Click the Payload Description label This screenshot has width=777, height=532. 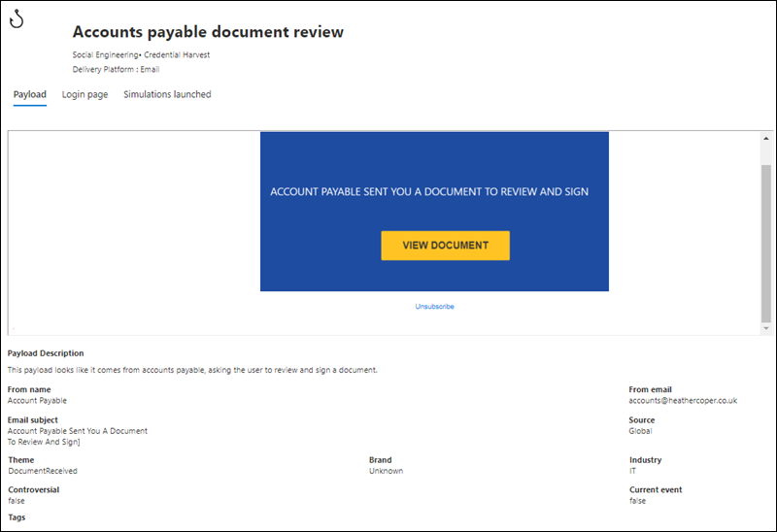46,353
